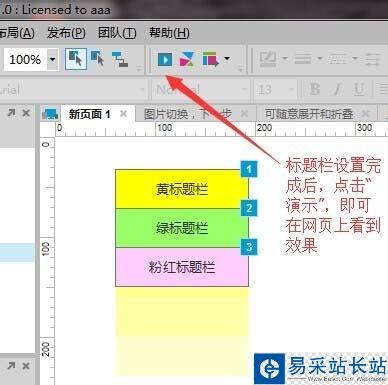Click interaction footnote badge 2
The height and width of the screenshot is (385, 388).
249,208
